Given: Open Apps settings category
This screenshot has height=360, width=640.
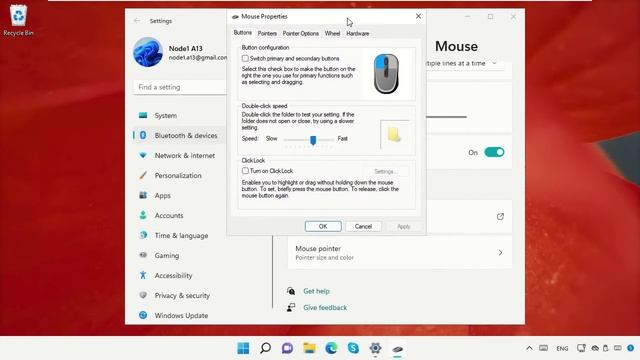Looking at the screenshot, I should pos(180,196).
